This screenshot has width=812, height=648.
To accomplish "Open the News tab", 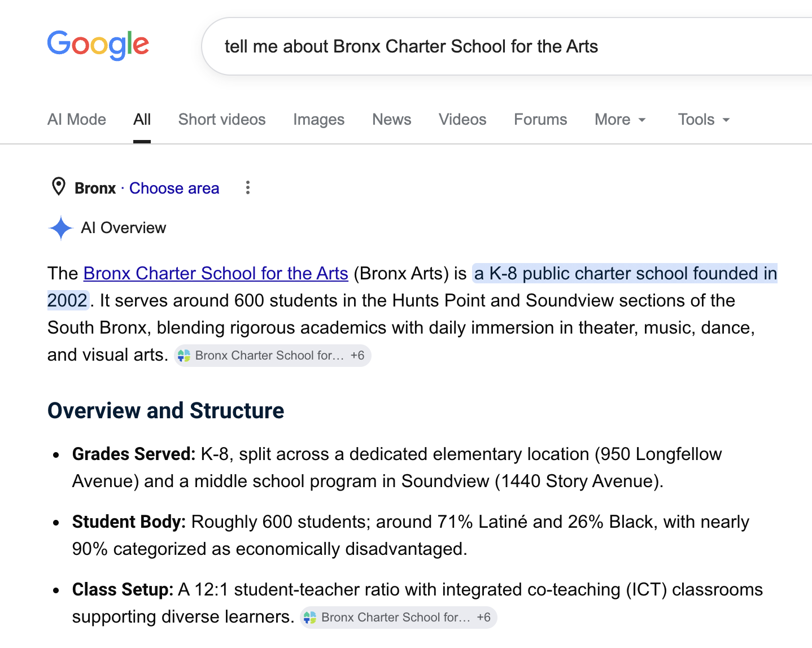I will (x=391, y=120).
